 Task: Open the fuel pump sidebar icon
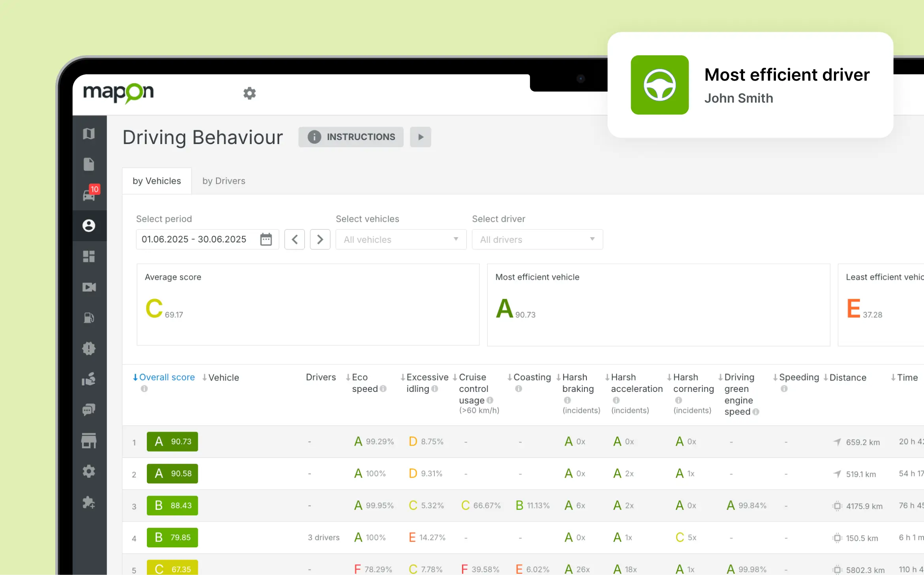(x=89, y=318)
